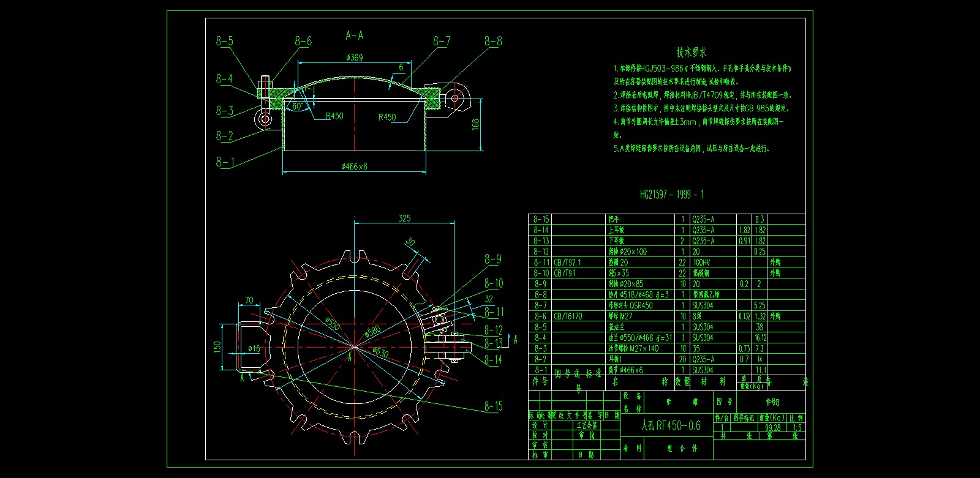
Task: Select the GB/T6170 standard cell
Action: tap(568, 316)
